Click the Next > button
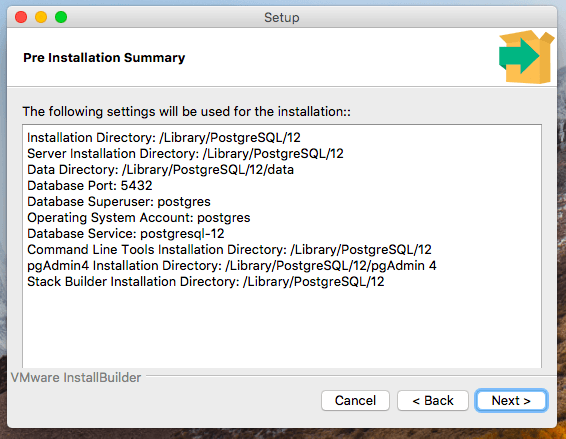 click(x=511, y=400)
